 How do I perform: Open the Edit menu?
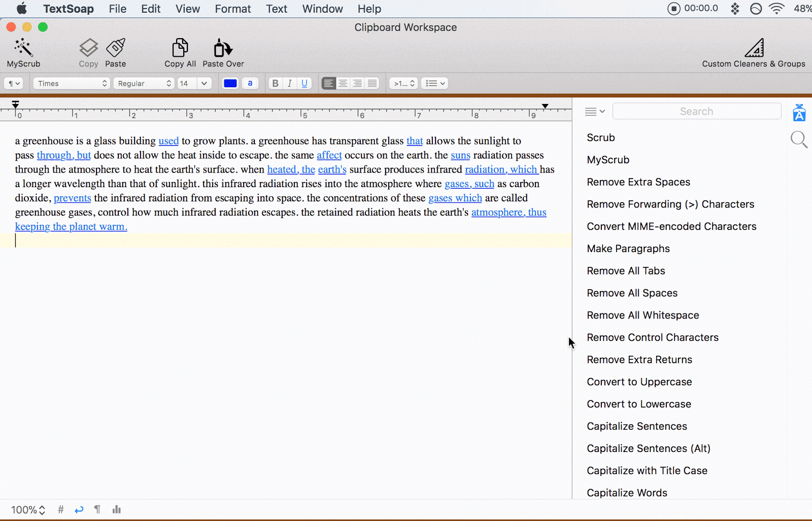tap(151, 9)
